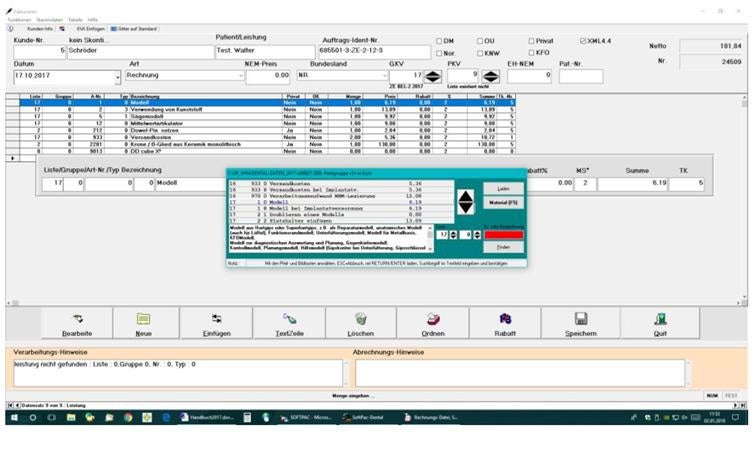Click the Gitter auf Standard toolbar button
This screenshot has height=467, width=753.
point(134,29)
